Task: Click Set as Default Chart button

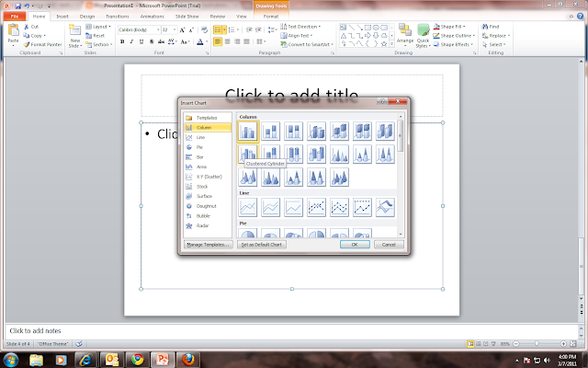Action: click(261, 245)
